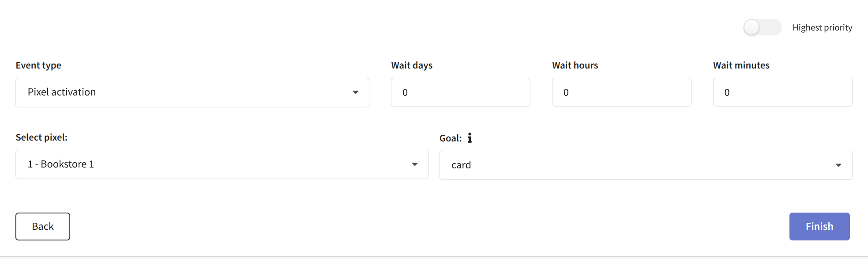This screenshot has width=868, height=259.
Task: Open the '1 - Bookstore 1' pixel dropdown
Action: click(x=222, y=164)
